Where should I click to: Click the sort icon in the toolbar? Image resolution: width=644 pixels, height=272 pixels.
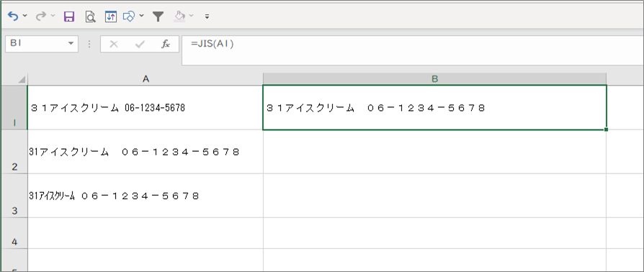tap(111, 17)
